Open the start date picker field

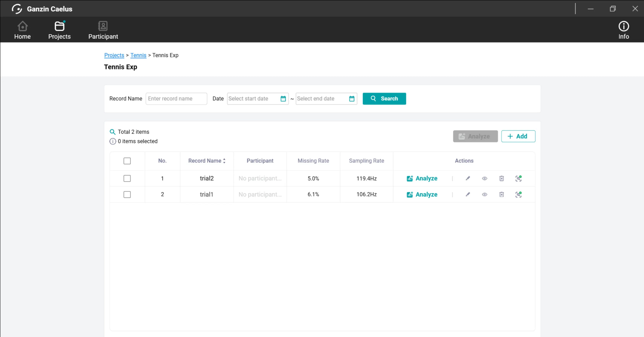(257, 99)
